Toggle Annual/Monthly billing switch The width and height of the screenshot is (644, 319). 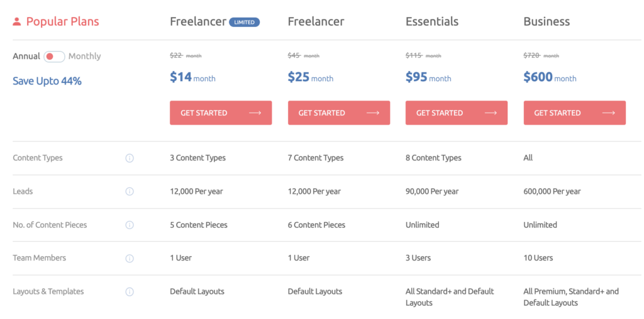point(54,57)
